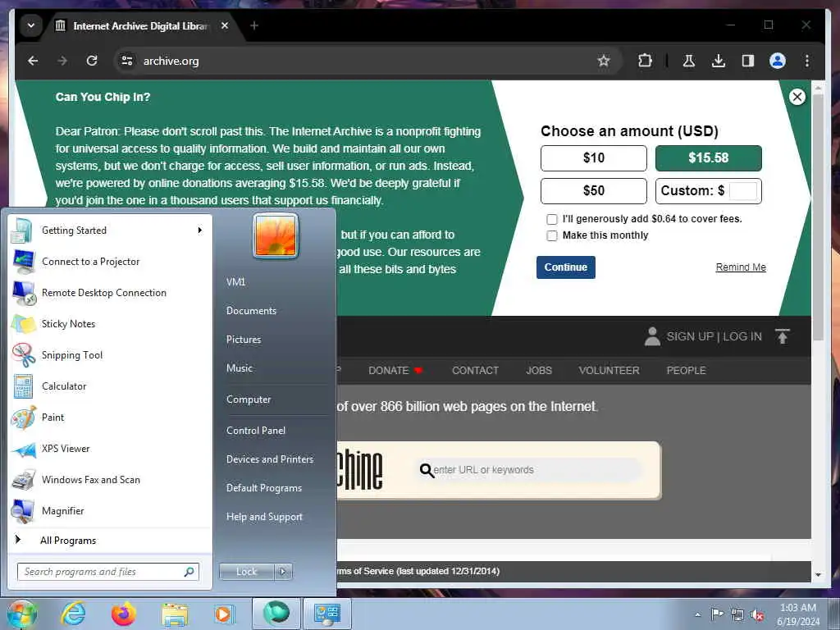Show hidden tray icons arrow
This screenshot has width=840, height=630.
coord(697,614)
